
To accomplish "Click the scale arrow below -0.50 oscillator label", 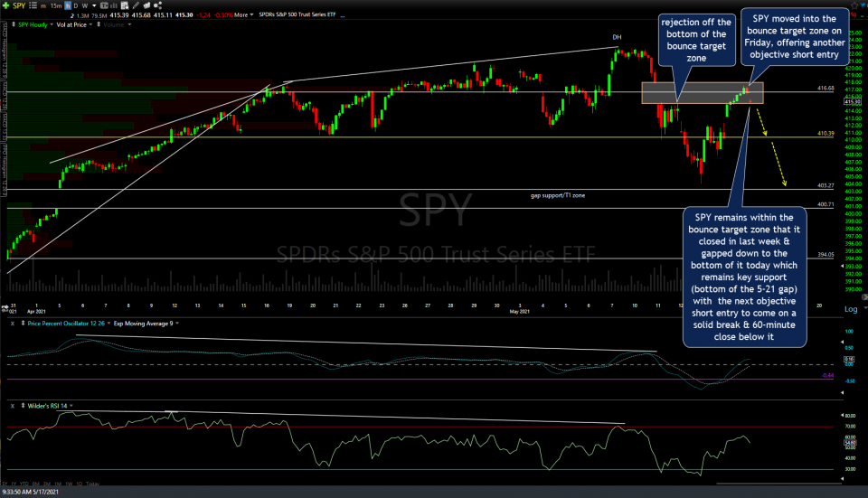I will 842,393.
